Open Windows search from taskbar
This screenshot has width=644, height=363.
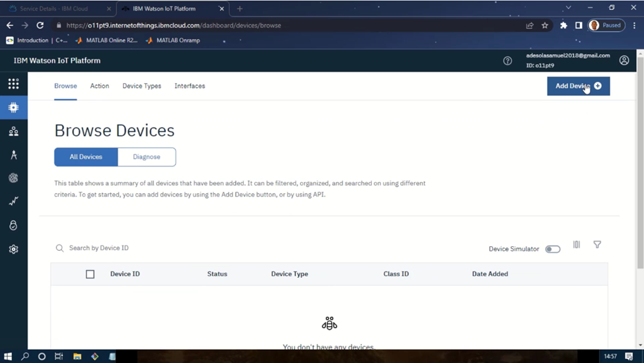click(25, 356)
